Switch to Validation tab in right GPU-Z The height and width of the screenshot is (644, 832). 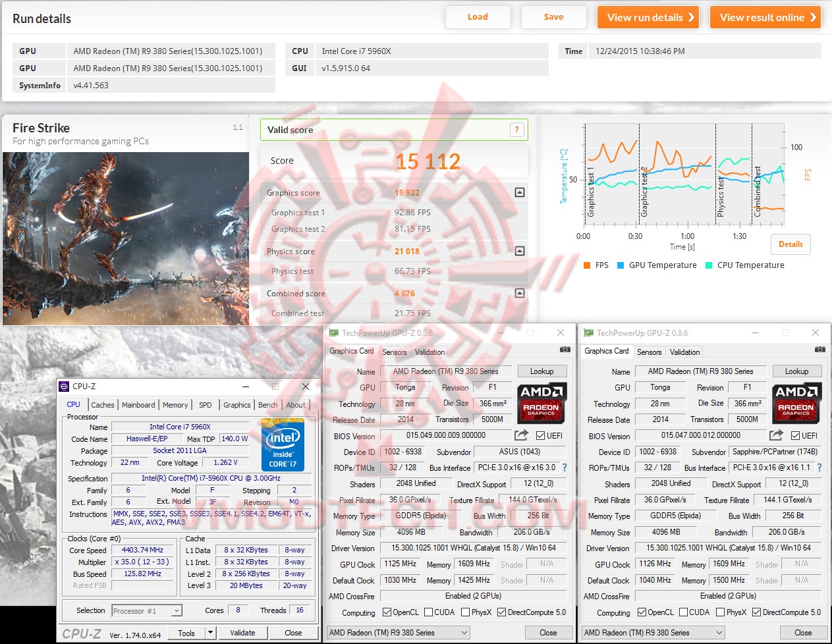tap(685, 352)
